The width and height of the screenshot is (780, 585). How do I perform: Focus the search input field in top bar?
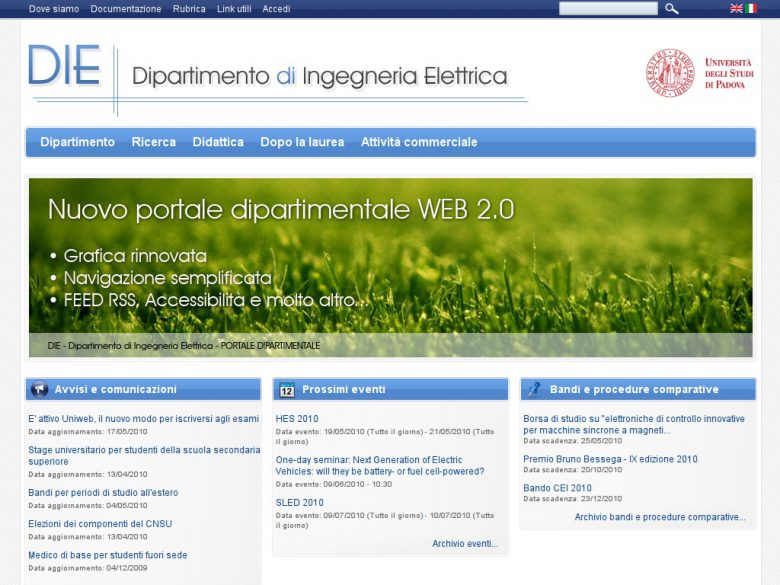tap(608, 8)
